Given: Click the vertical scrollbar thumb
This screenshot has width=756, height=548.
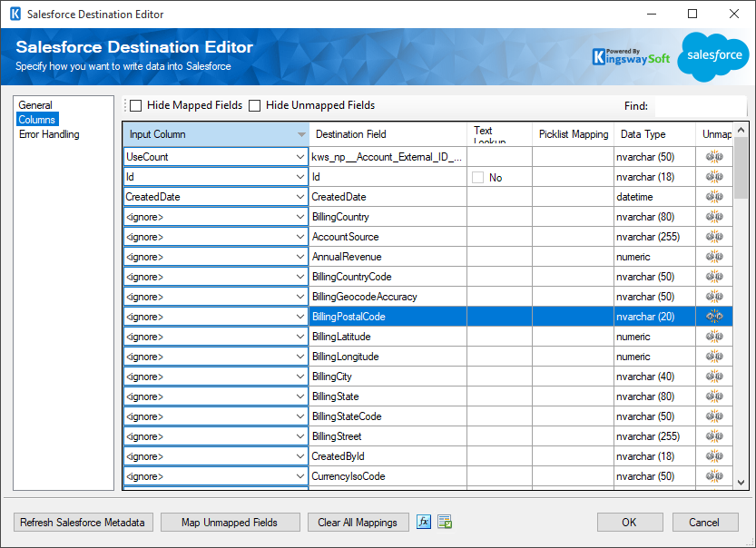Looking at the screenshot, I should coord(741,168).
